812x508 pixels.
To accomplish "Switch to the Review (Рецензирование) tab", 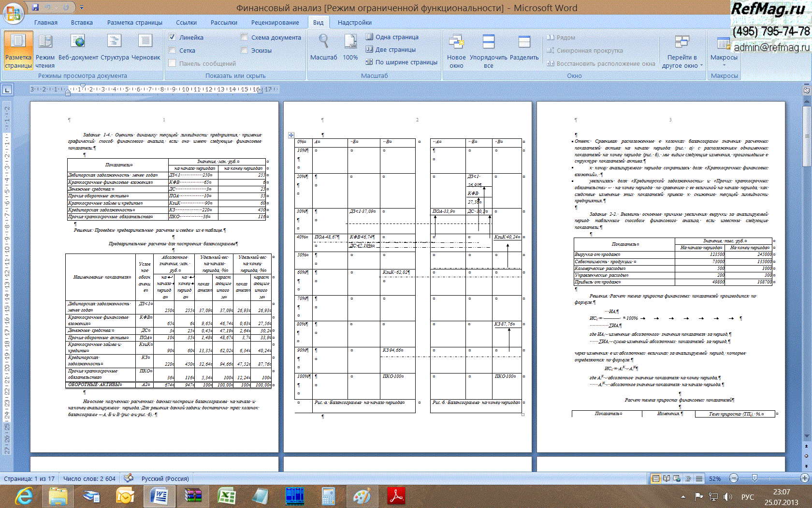I will (275, 22).
